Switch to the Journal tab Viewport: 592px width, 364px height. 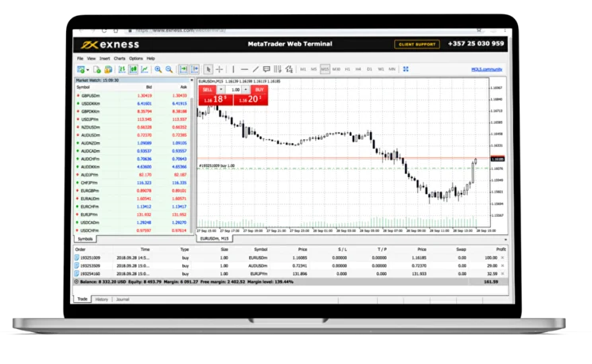coord(123,299)
